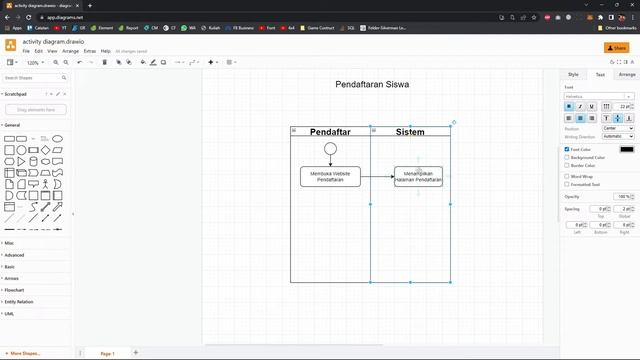The width and height of the screenshot is (640, 360).
Task: Switch to the Style tab
Action: pos(573,74)
